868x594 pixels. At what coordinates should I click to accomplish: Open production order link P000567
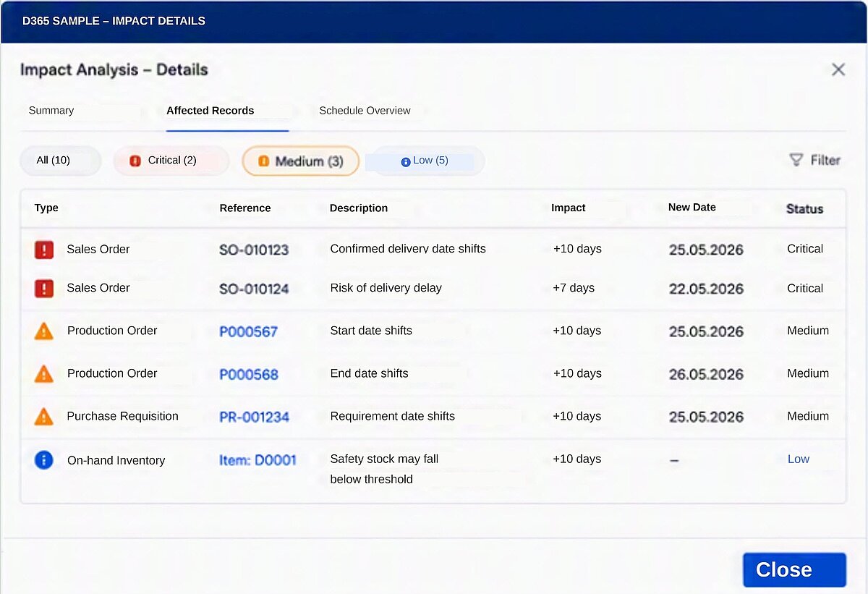(249, 331)
